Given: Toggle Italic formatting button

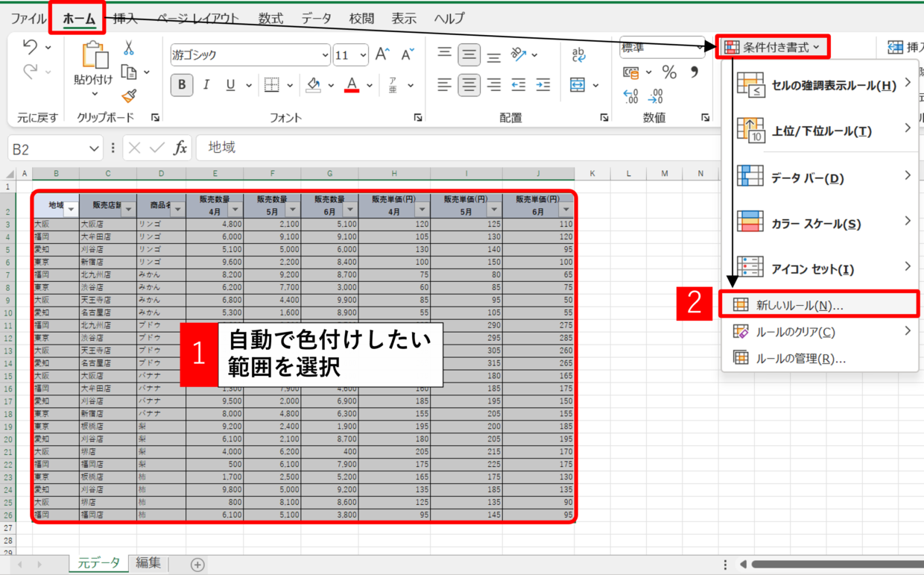Looking at the screenshot, I should point(206,84).
